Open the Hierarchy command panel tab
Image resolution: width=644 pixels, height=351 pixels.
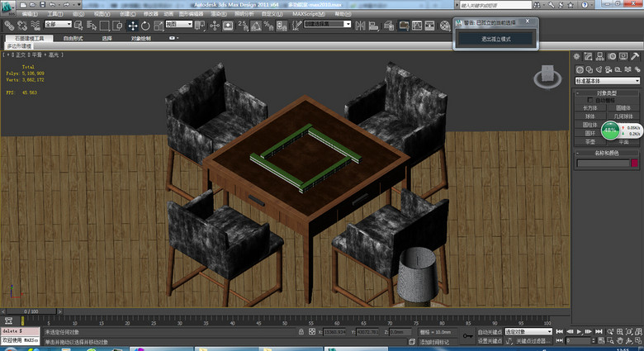click(600, 57)
